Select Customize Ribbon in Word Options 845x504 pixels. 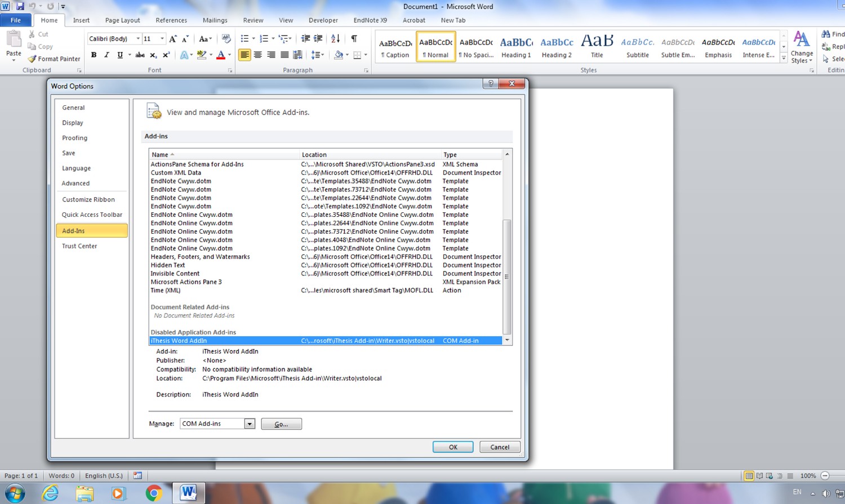88,199
